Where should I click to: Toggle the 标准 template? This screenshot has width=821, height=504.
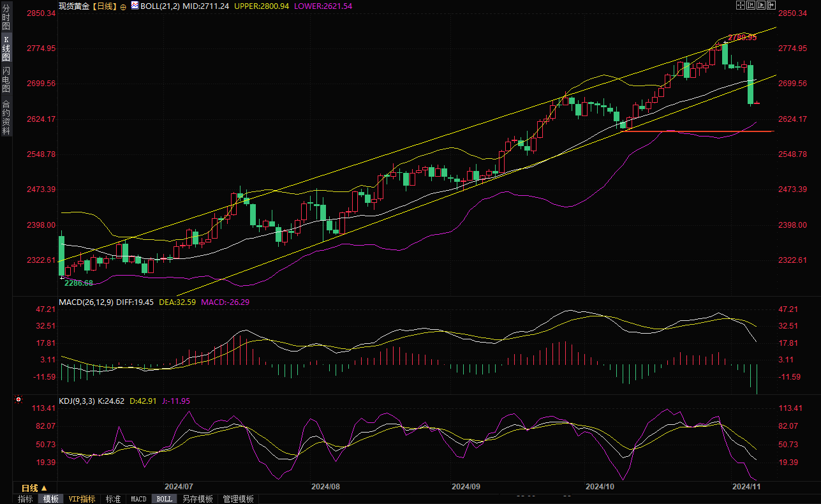pyautogui.click(x=113, y=499)
